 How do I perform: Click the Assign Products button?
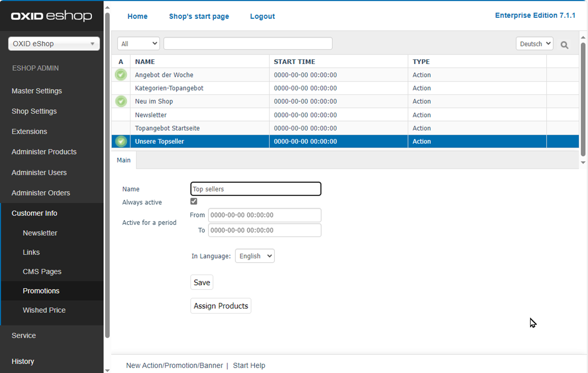pyautogui.click(x=220, y=306)
